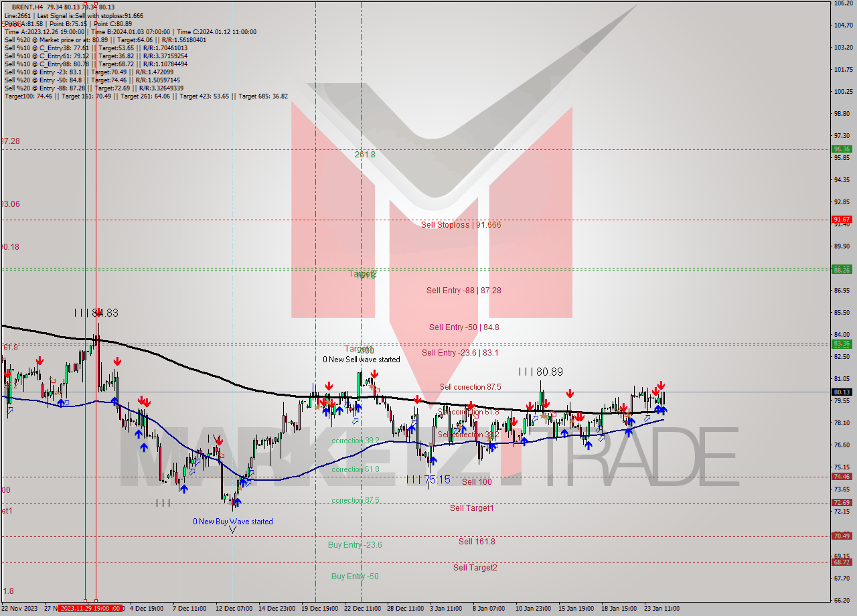Click '0 New Sell wave started' annotation
Viewport: 857px width, 616px height.
pyautogui.click(x=362, y=360)
